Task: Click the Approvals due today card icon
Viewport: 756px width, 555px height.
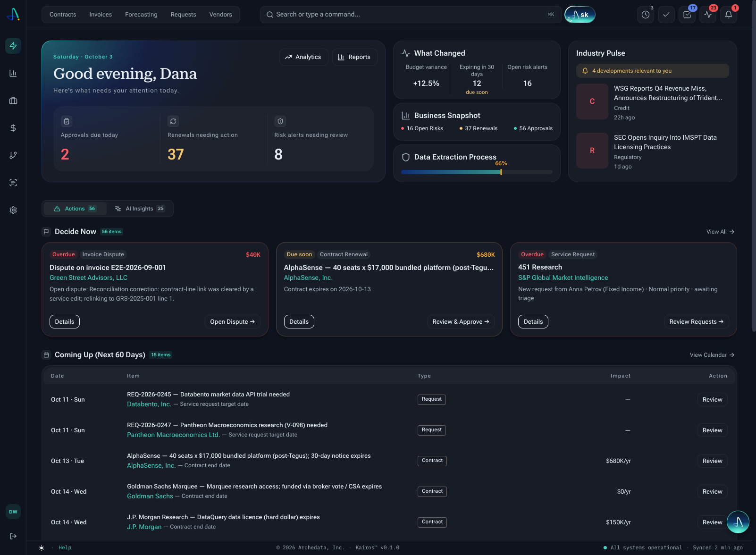Action: [67, 121]
